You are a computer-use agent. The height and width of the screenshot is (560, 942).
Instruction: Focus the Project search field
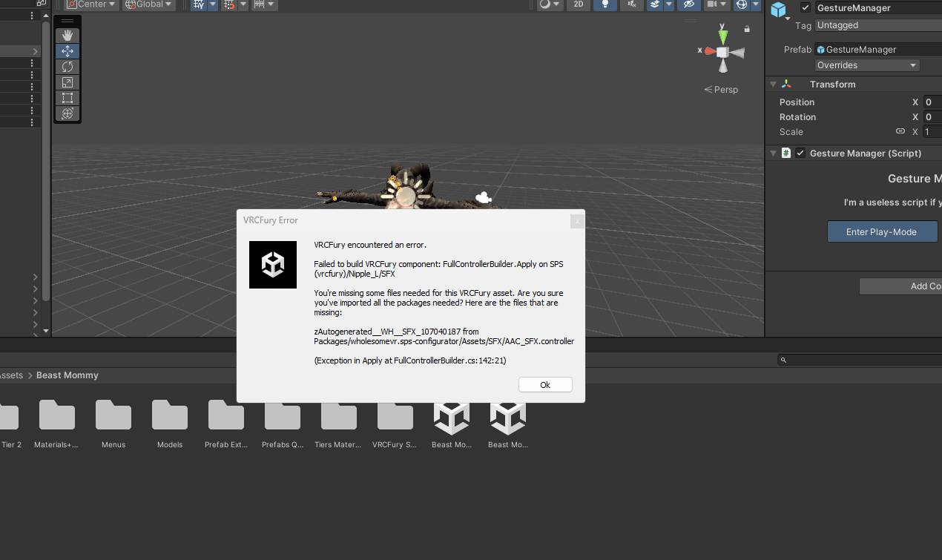click(860, 360)
